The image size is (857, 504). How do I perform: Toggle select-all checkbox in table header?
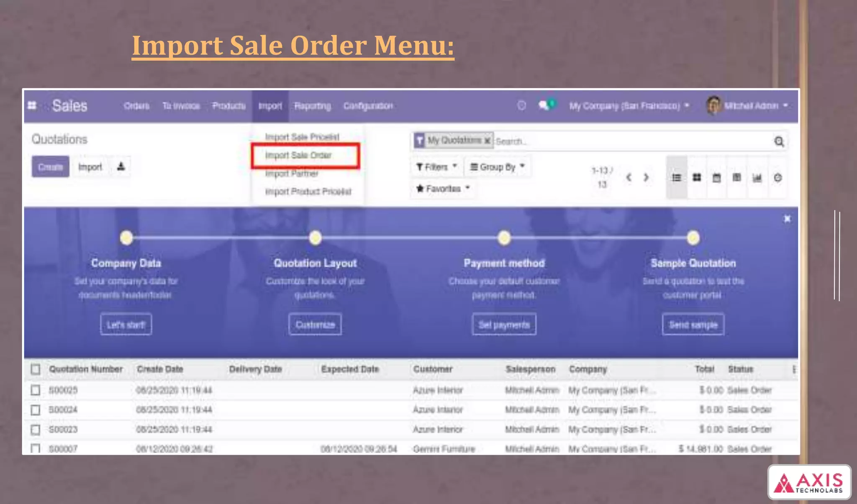click(36, 369)
